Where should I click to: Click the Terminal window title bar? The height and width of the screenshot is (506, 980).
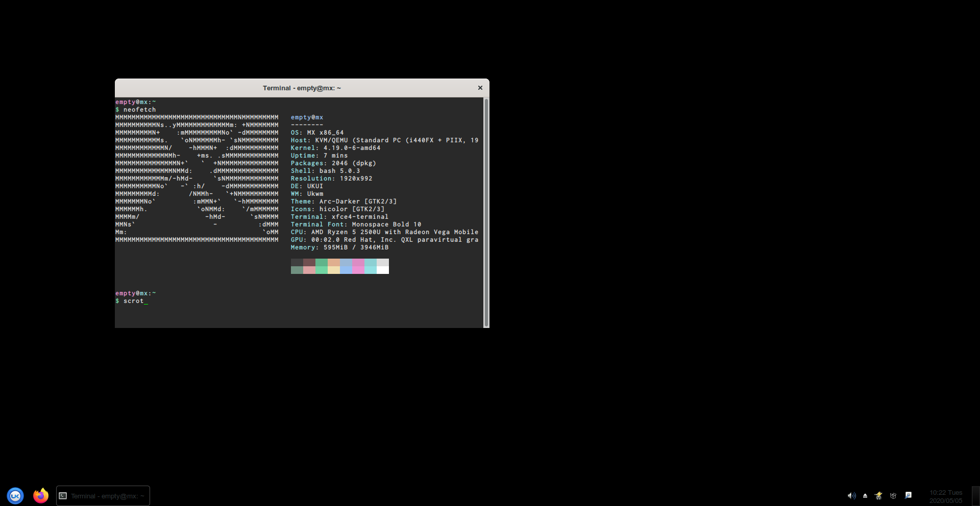[x=302, y=88]
